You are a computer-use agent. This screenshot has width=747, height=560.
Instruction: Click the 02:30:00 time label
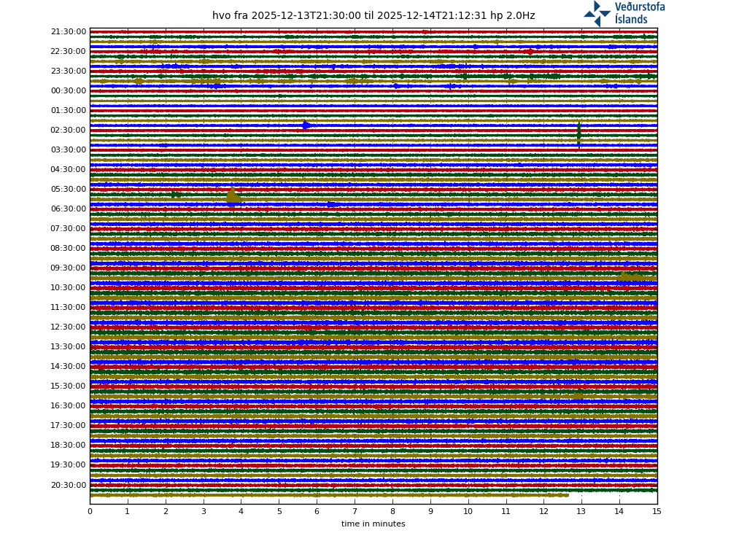point(69,131)
